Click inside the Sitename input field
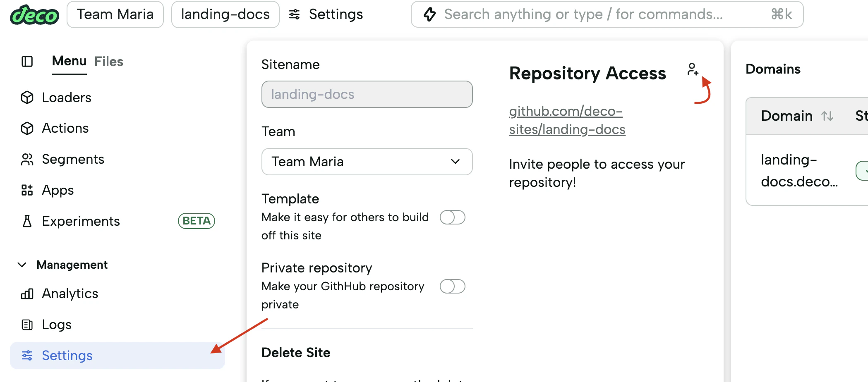Image resolution: width=868 pixels, height=382 pixels. point(367,94)
